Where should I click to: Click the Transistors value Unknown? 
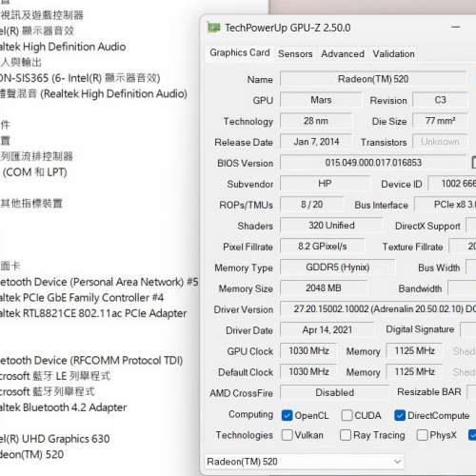click(440, 142)
